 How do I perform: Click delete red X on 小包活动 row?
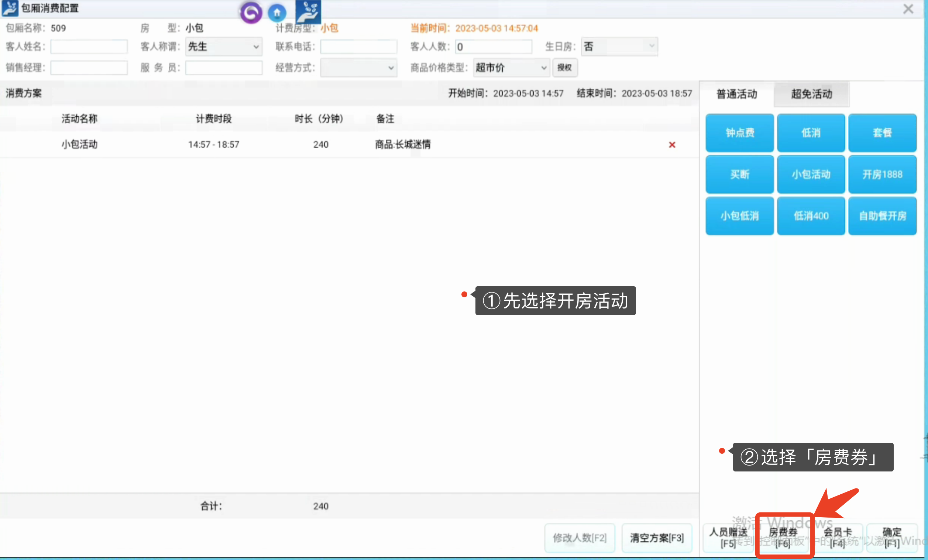pos(672,145)
